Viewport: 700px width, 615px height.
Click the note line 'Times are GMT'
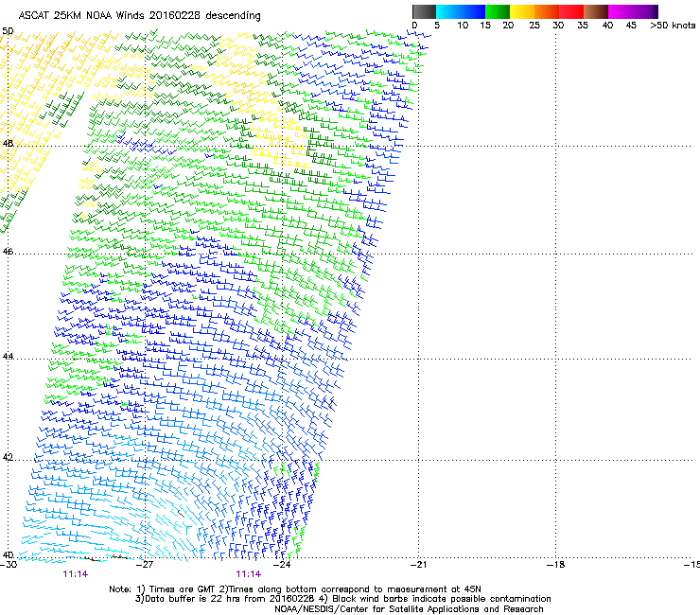[x=184, y=589]
